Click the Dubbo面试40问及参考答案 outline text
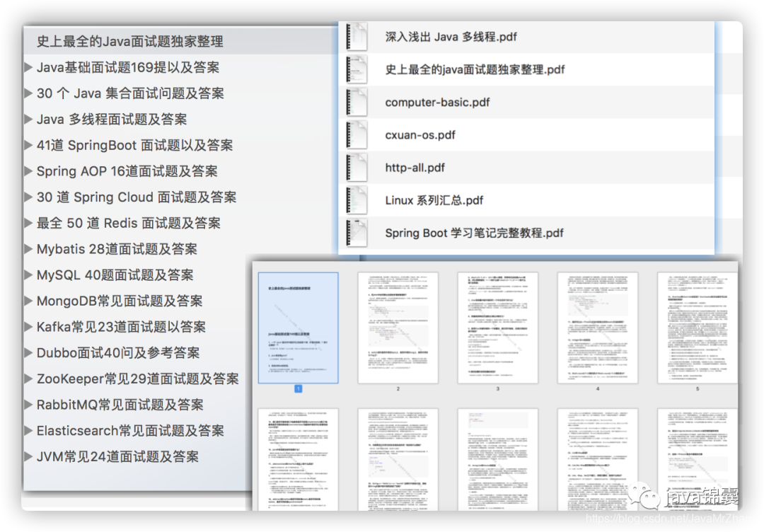The width and height of the screenshot is (764, 532). coord(118,353)
